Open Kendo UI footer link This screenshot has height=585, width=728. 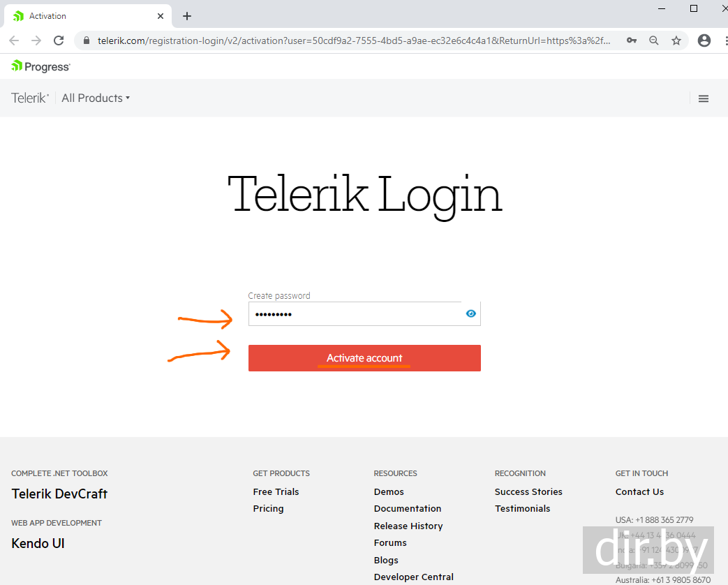(38, 543)
